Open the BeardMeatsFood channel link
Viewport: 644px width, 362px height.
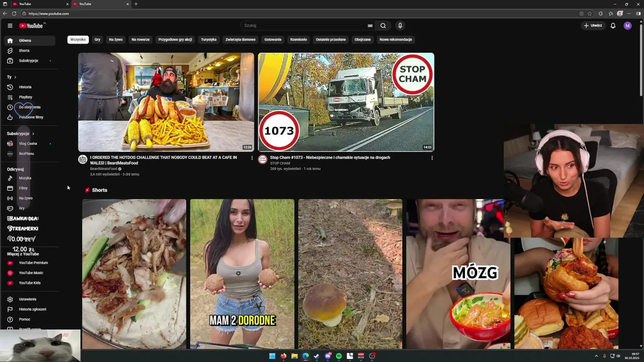point(104,169)
